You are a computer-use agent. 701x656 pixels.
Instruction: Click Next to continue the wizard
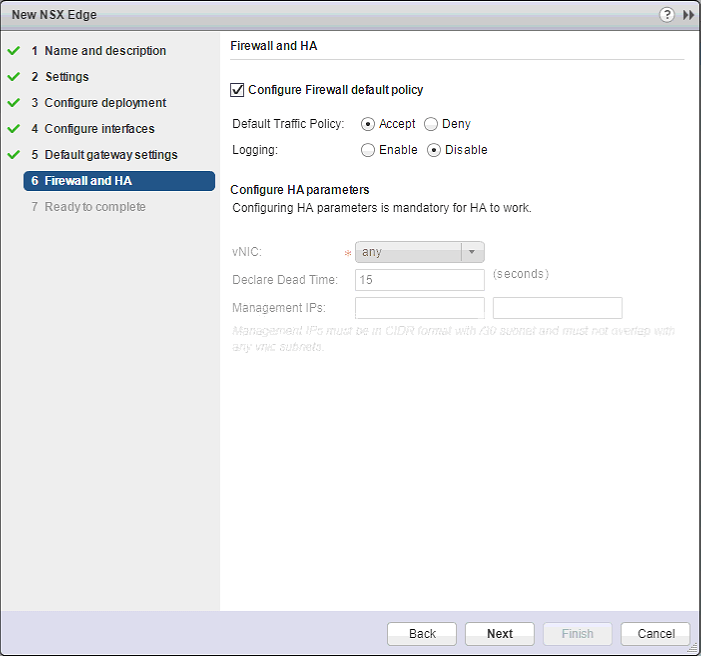click(499, 634)
